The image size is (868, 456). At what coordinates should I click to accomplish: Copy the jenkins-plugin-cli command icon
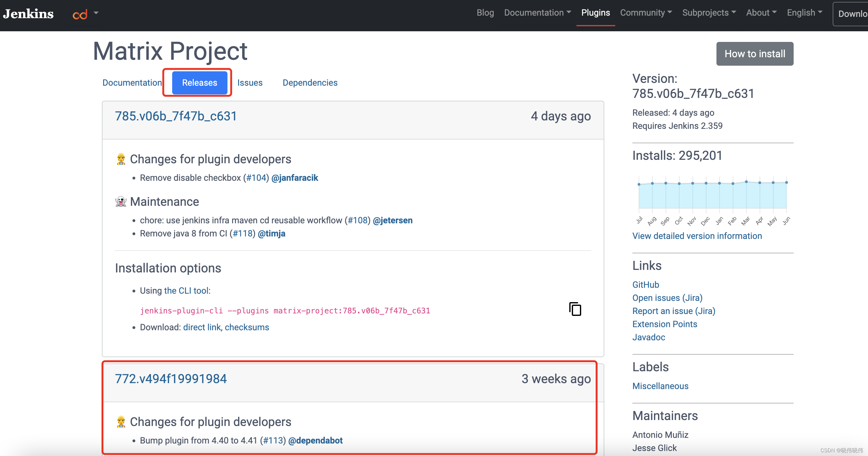point(575,309)
